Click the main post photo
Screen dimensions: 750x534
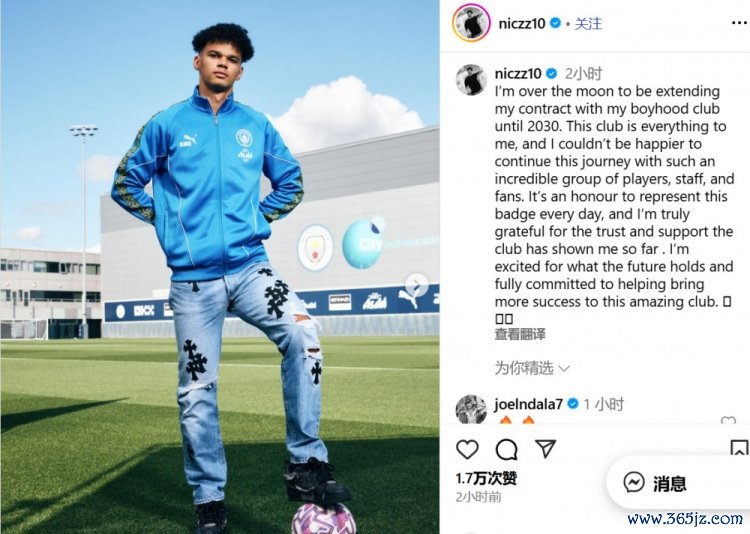tap(220, 267)
